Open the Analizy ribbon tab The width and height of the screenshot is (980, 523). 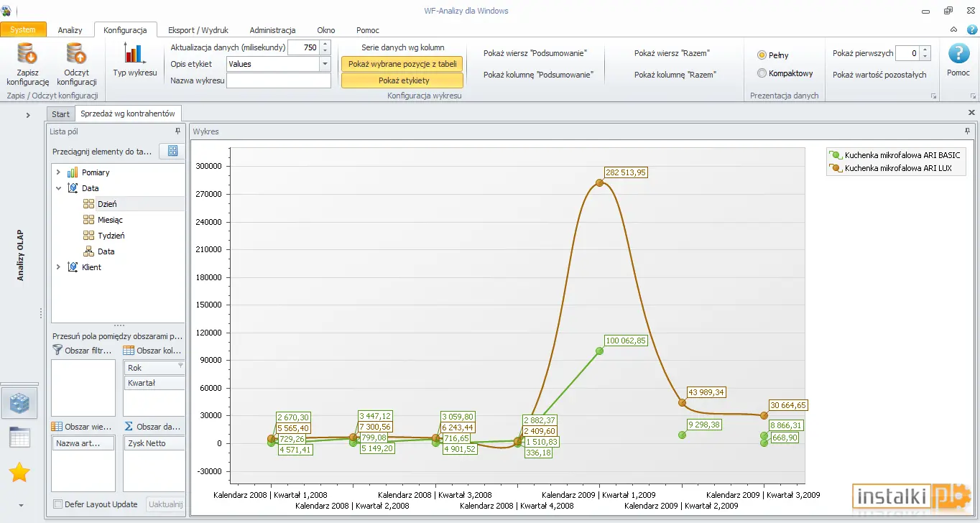click(70, 30)
